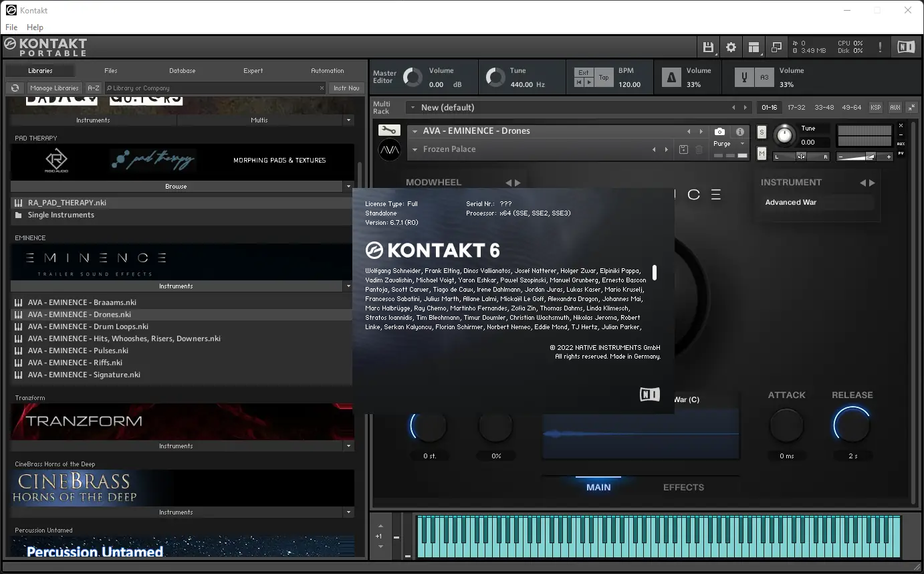924x574 pixels.
Task: Click the library refresh icon in the Libraries panel
Action: point(14,88)
